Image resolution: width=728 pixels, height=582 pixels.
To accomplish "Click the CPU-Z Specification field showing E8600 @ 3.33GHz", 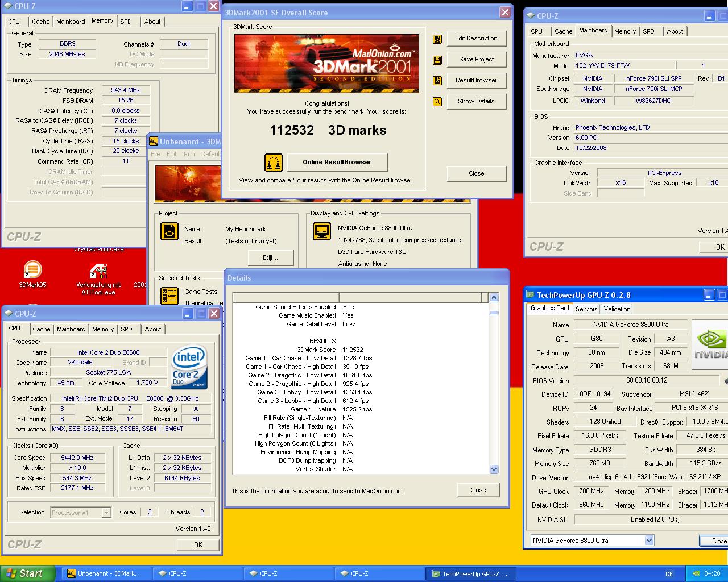I will pos(130,399).
